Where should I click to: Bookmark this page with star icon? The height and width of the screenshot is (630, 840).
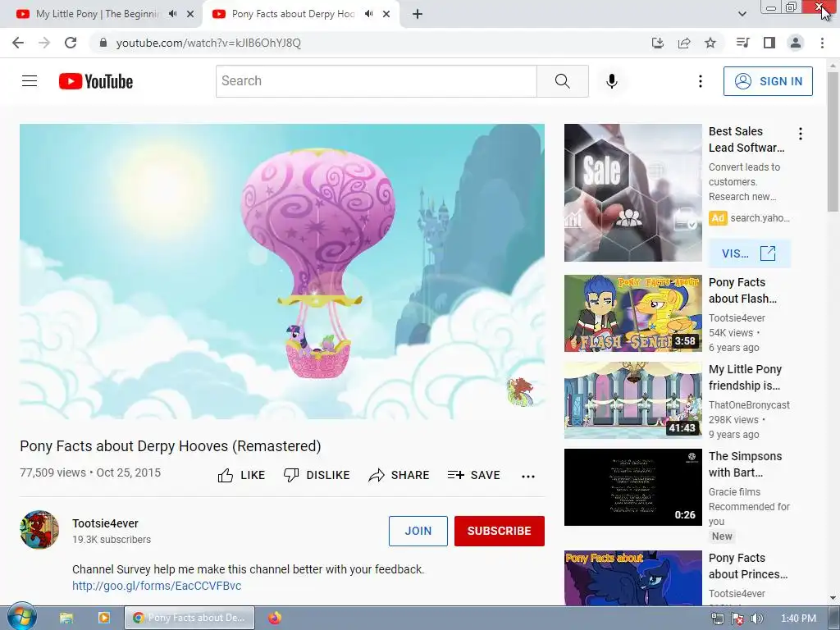click(710, 43)
